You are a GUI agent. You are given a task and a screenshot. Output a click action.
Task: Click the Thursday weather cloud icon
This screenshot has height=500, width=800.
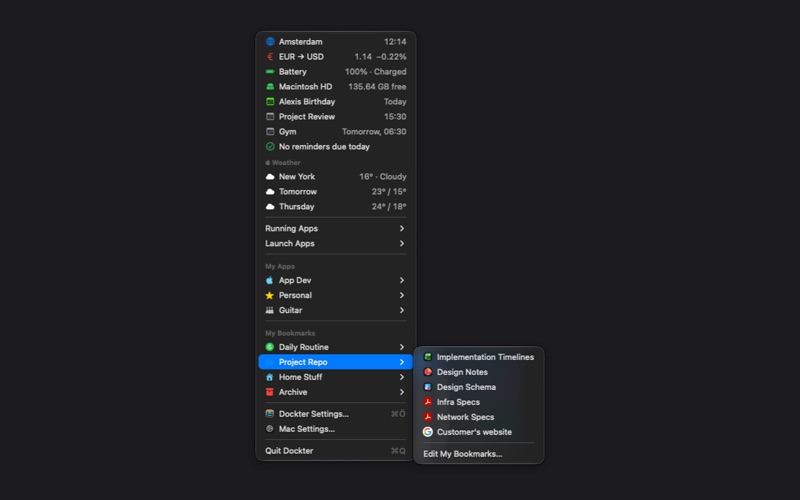[x=270, y=207]
